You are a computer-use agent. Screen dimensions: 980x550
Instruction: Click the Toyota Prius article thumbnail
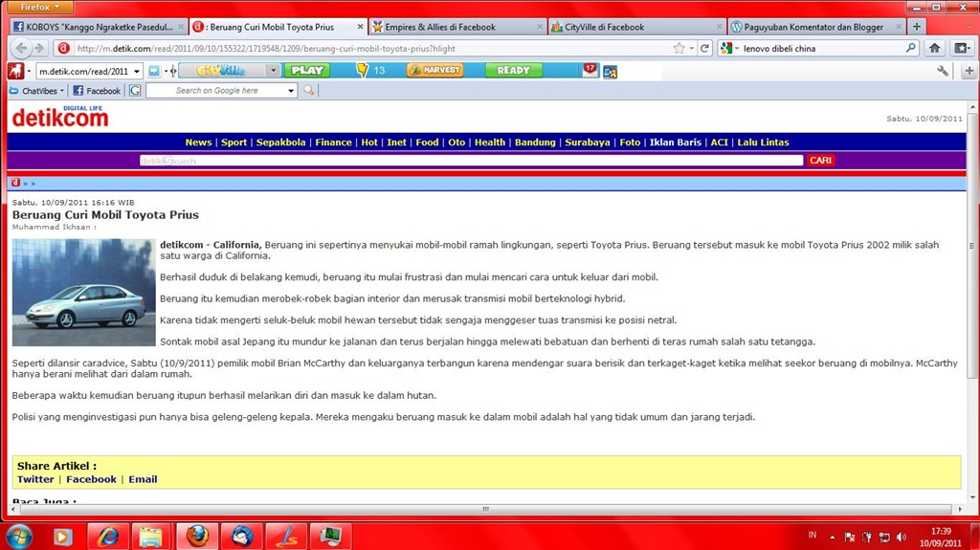83,292
